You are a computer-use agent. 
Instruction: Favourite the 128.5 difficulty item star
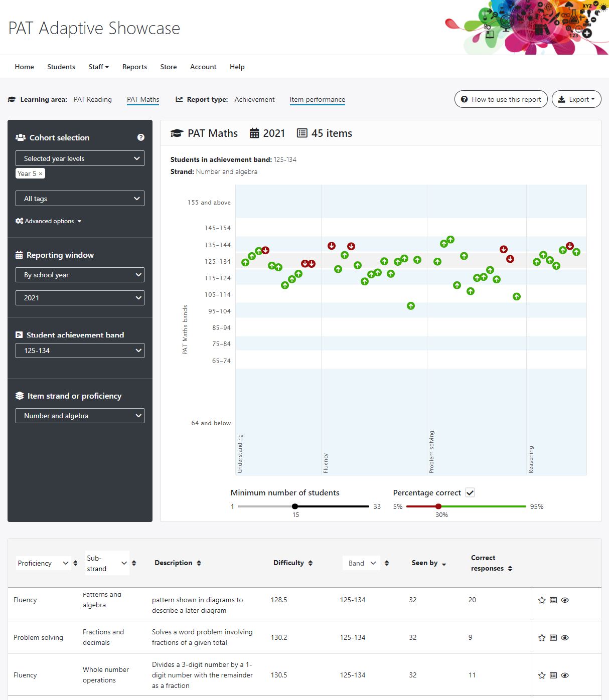[542, 600]
